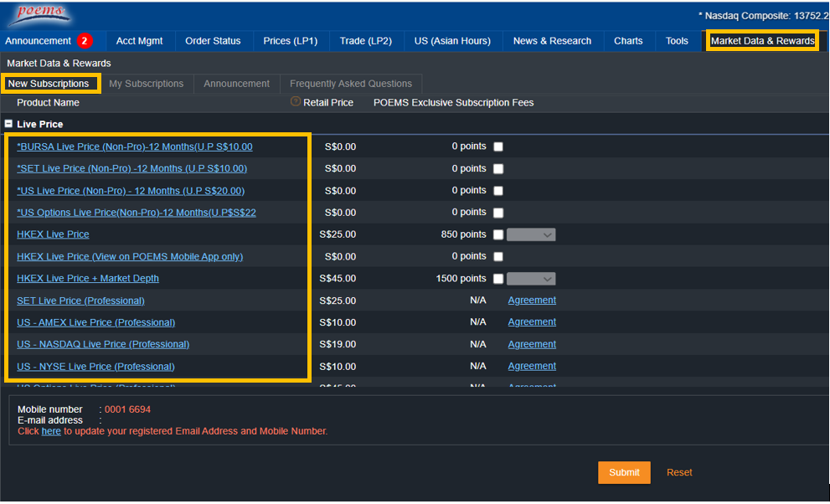
Task: Click the Reset button
Action: tap(679, 472)
